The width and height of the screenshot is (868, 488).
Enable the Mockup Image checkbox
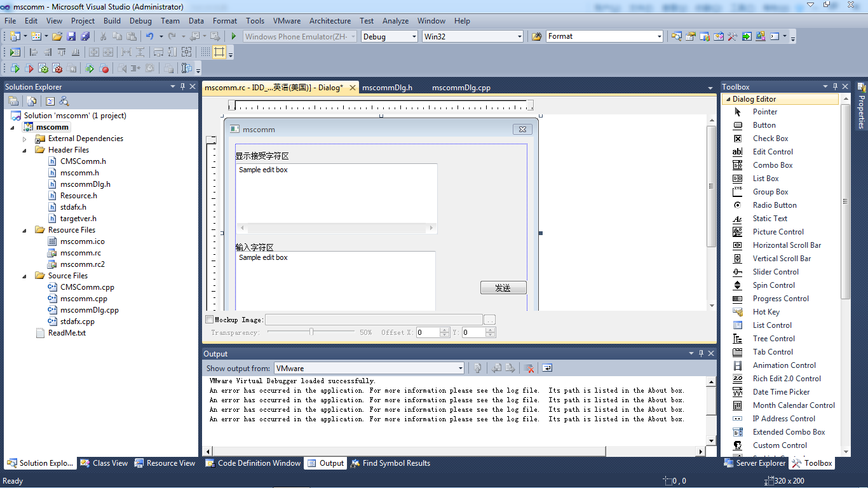point(210,320)
